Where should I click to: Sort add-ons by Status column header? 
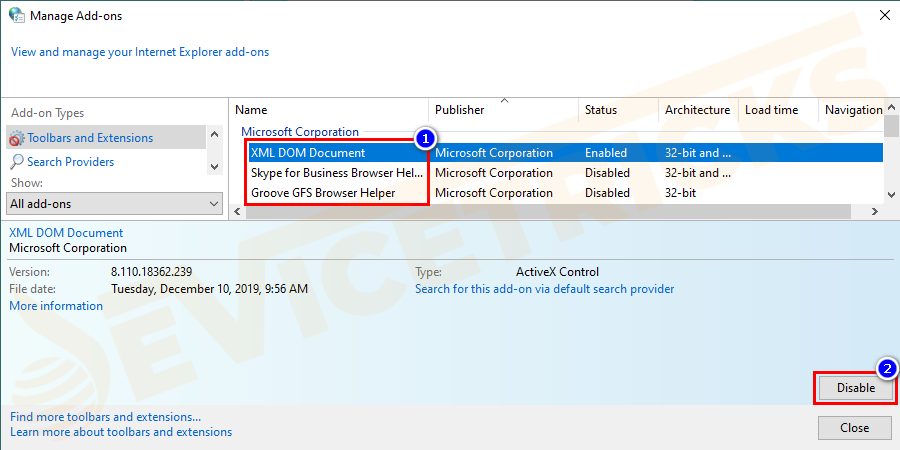tap(618, 110)
